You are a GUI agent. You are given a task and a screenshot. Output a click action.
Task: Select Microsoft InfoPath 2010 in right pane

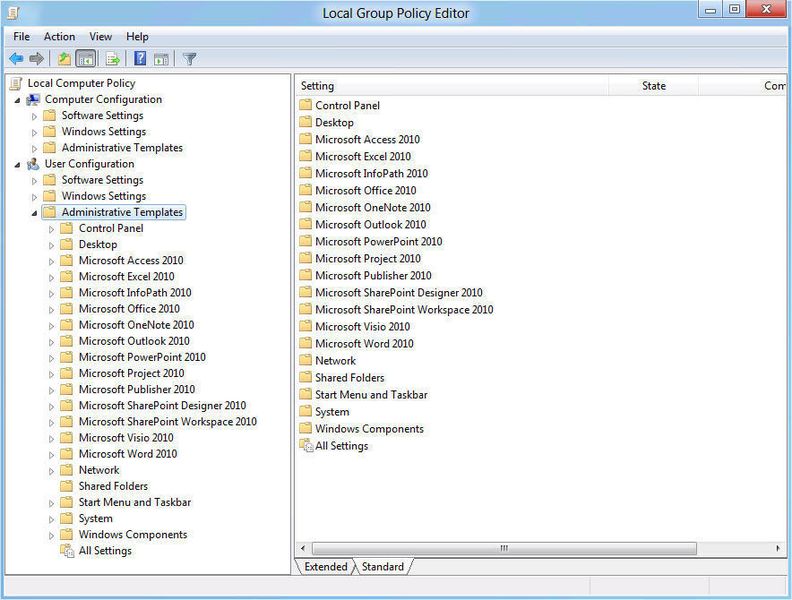tap(371, 173)
